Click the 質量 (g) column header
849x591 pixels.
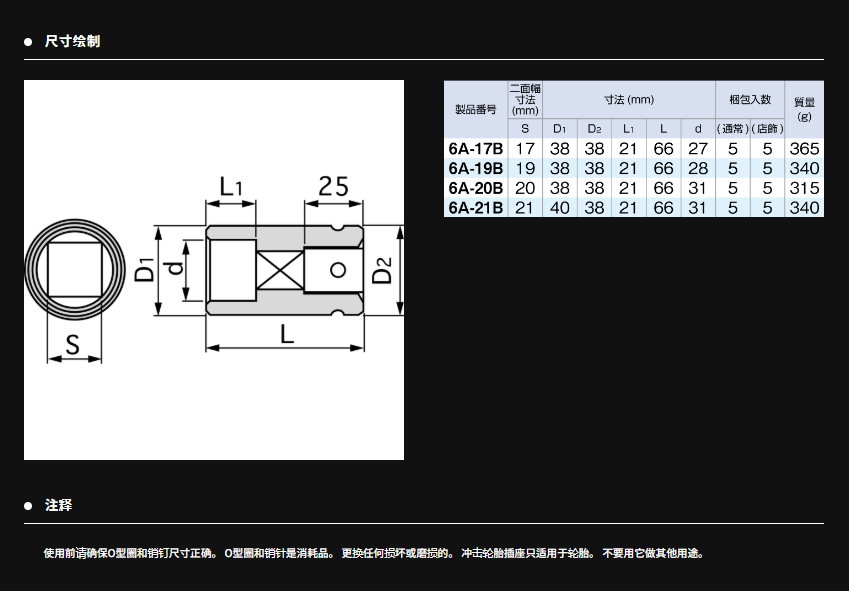(804, 108)
